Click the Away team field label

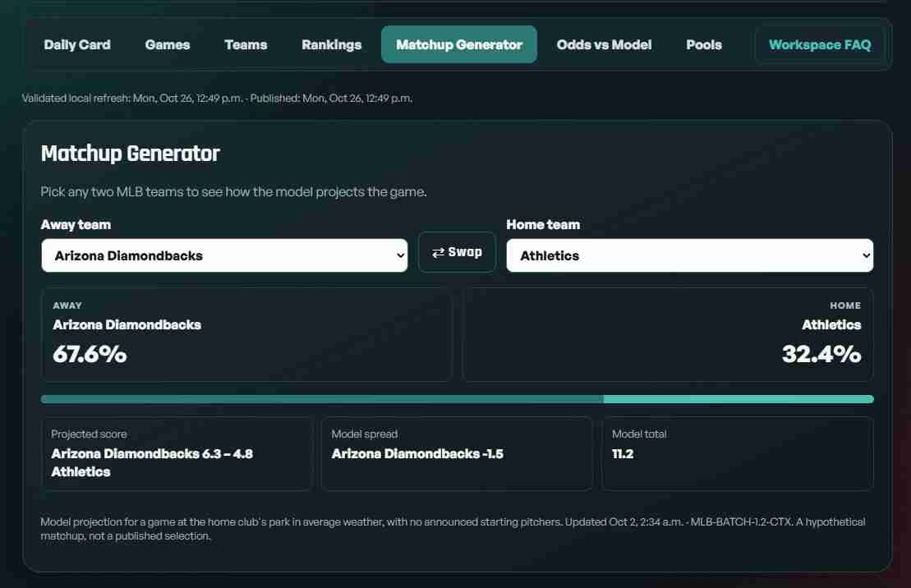click(x=76, y=225)
